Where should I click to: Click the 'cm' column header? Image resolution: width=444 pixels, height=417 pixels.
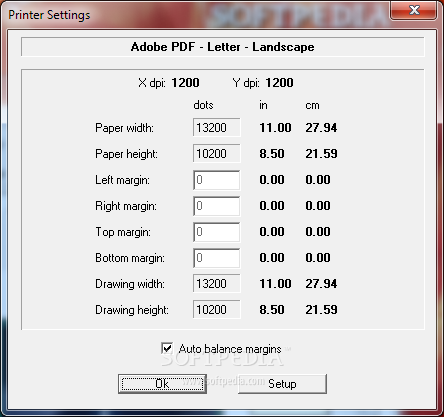[x=312, y=106]
